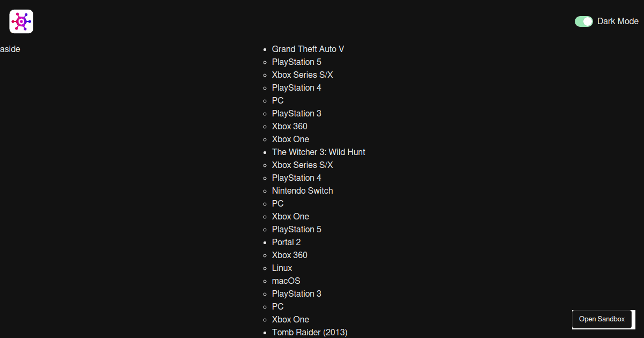
Task: Click Xbox One under Portal 2
Action: coord(290,319)
